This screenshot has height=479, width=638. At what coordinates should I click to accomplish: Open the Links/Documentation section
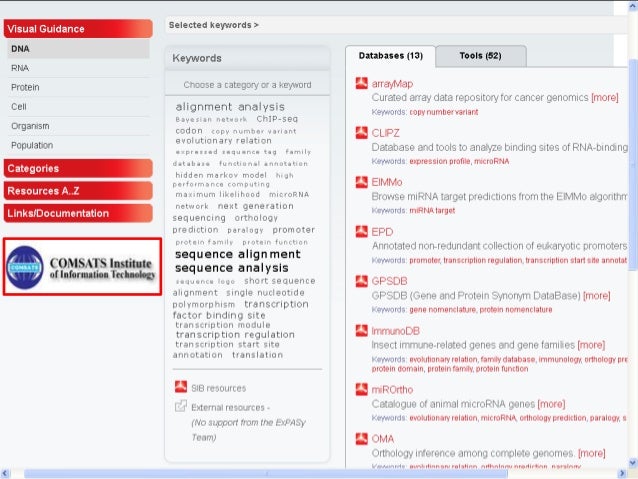[78, 213]
